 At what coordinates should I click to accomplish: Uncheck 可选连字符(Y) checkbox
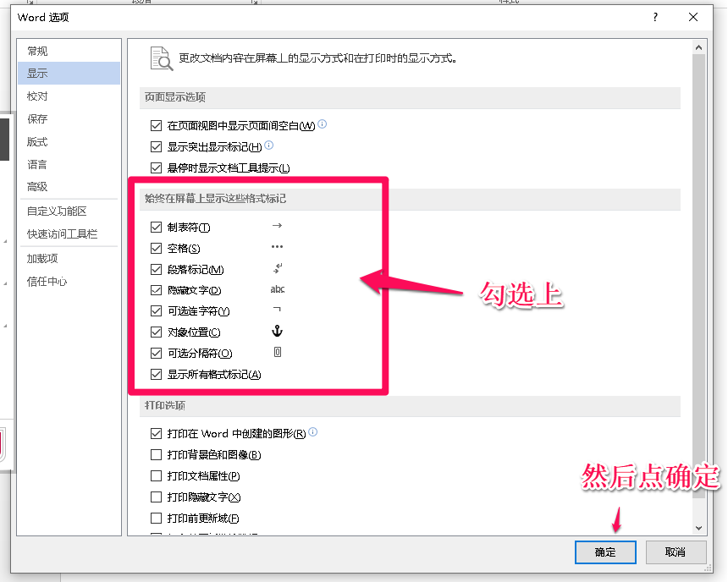(156, 311)
